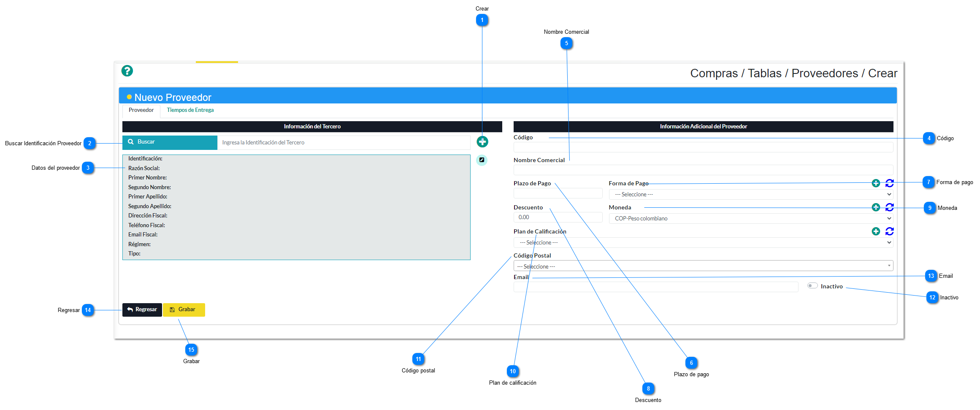Screen dimensions: 980x410
Task: Click into the Email input field
Action: pyautogui.click(x=656, y=287)
